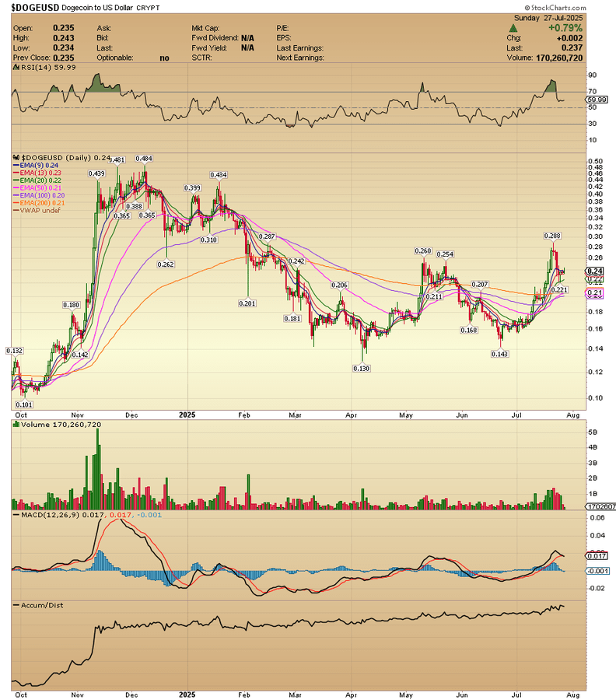Click the 0.206 price annotation
Image resolution: width=616 pixels, height=700 pixels.
(x=339, y=285)
